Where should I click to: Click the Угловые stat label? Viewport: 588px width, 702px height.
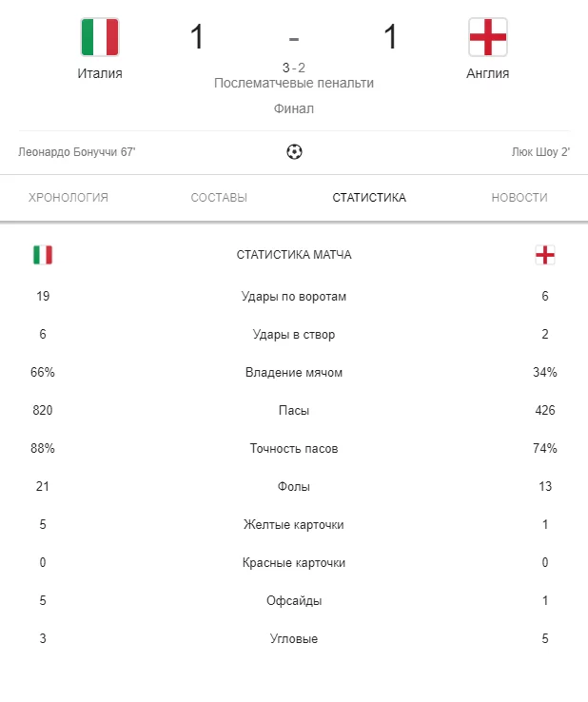pos(294,639)
